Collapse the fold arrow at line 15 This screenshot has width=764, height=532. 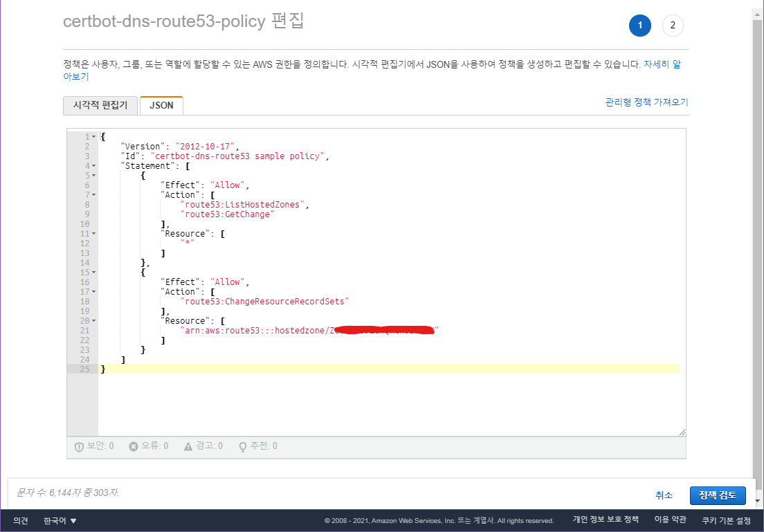[x=93, y=273]
